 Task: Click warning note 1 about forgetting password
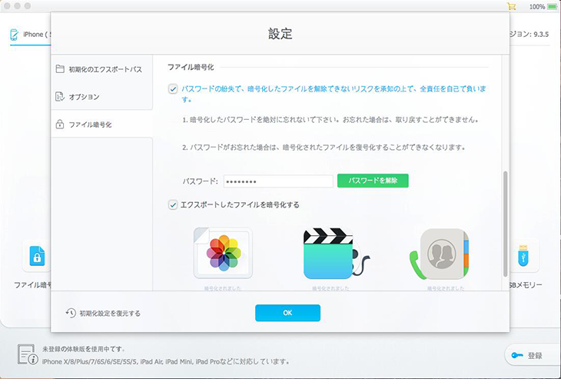pyautogui.click(x=330, y=120)
